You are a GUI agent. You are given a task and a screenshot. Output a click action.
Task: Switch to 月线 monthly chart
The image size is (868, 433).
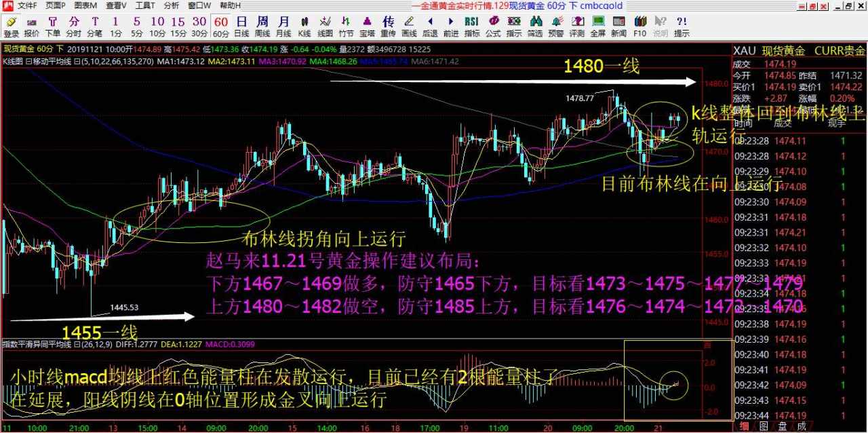click(x=283, y=26)
